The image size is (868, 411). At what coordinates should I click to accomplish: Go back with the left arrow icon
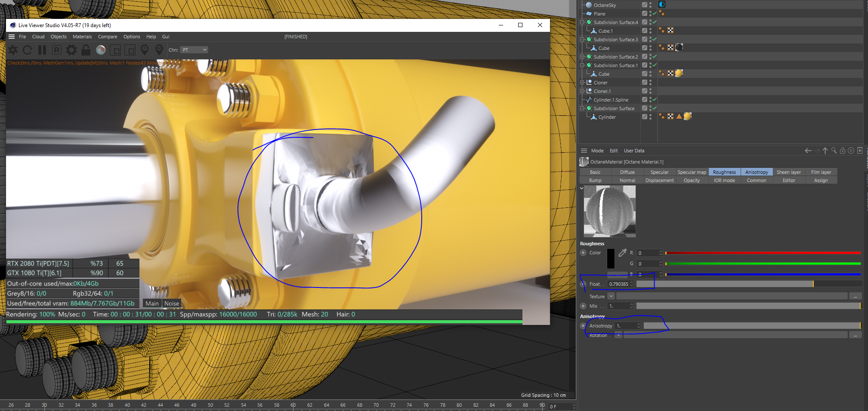[808, 151]
